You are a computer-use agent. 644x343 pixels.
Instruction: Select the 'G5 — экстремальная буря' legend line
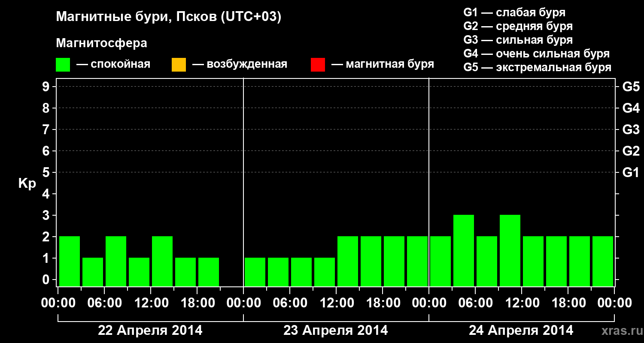click(538, 67)
